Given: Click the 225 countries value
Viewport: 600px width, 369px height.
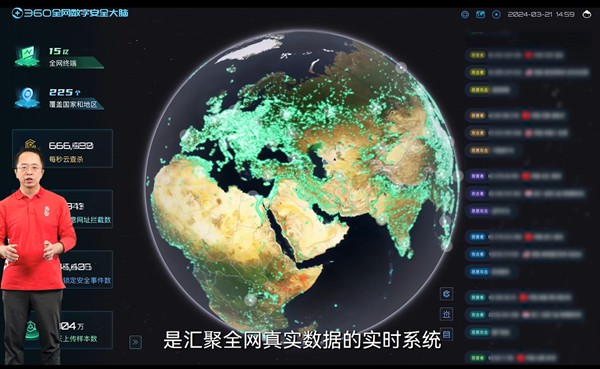Looking at the screenshot, I should [65, 92].
